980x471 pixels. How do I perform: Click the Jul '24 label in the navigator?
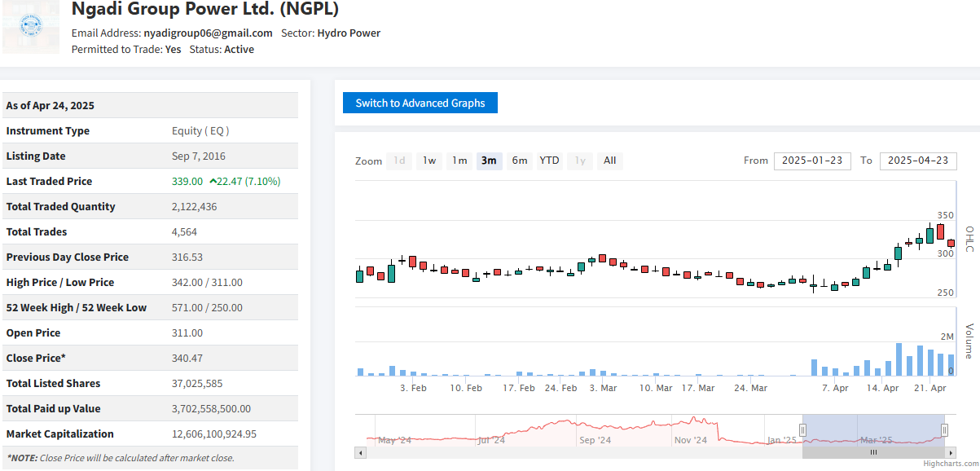click(x=491, y=440)
